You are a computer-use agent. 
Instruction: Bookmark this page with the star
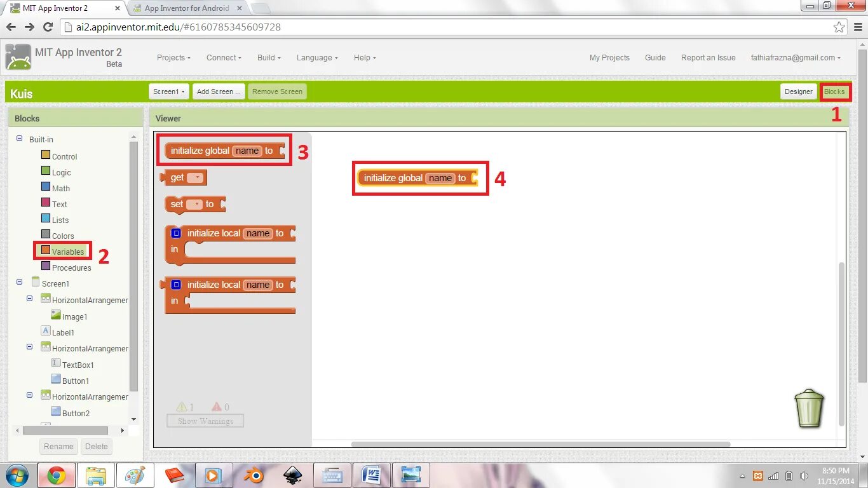point(839,27)
